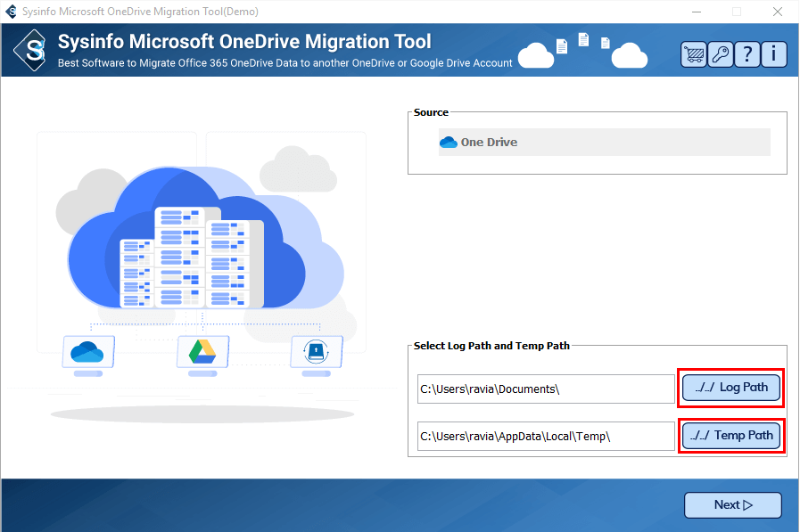Click the OneDrive cloud icon in Source

tap(449, 143)
